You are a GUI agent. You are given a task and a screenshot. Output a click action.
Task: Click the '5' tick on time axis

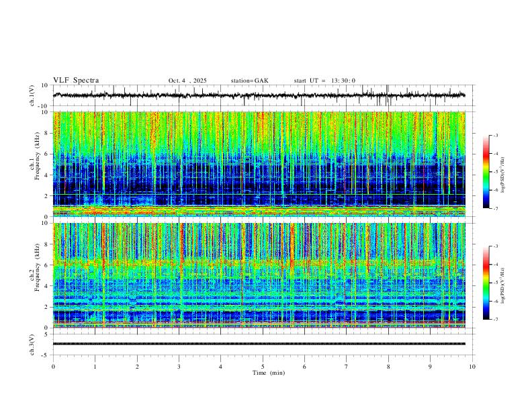click(263, 367)
